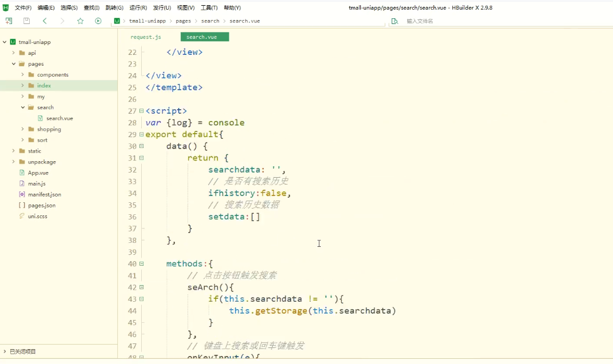Viewport: 613px width, 364px height.
Task: Click the manifest.json file icon
Action: point(22,194)
